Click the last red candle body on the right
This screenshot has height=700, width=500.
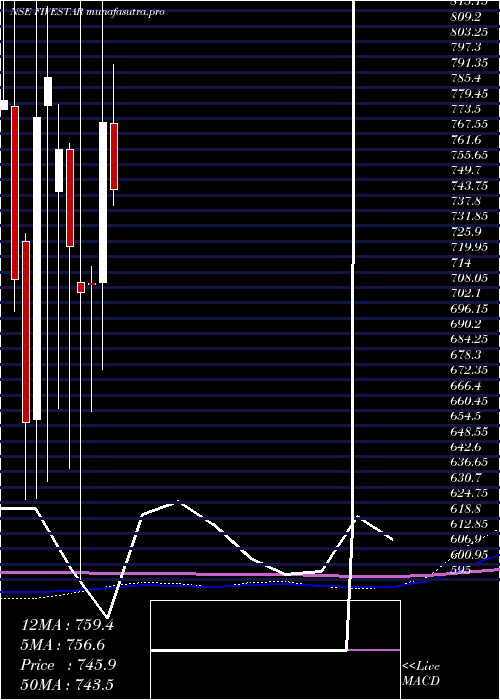click(114, 156)
